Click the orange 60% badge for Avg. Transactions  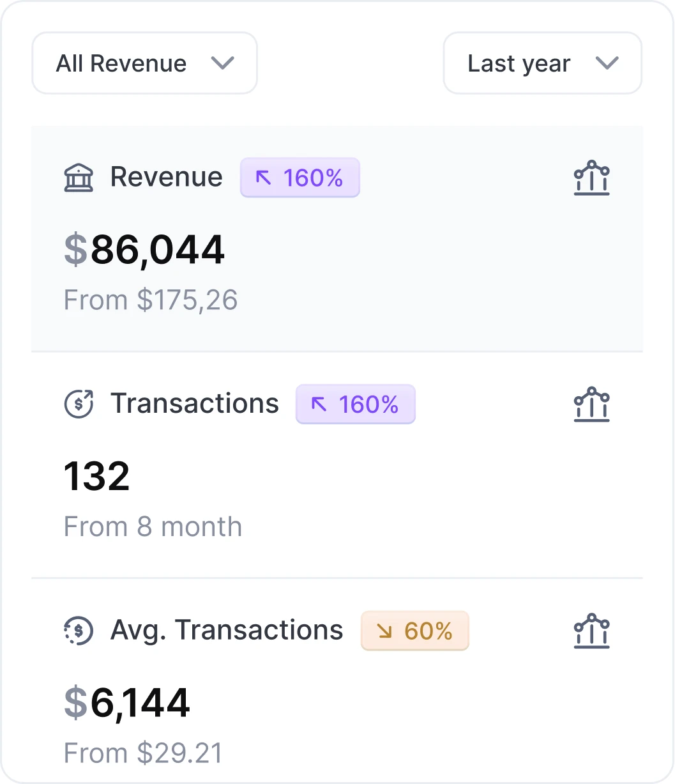click(x=414, y=631)
